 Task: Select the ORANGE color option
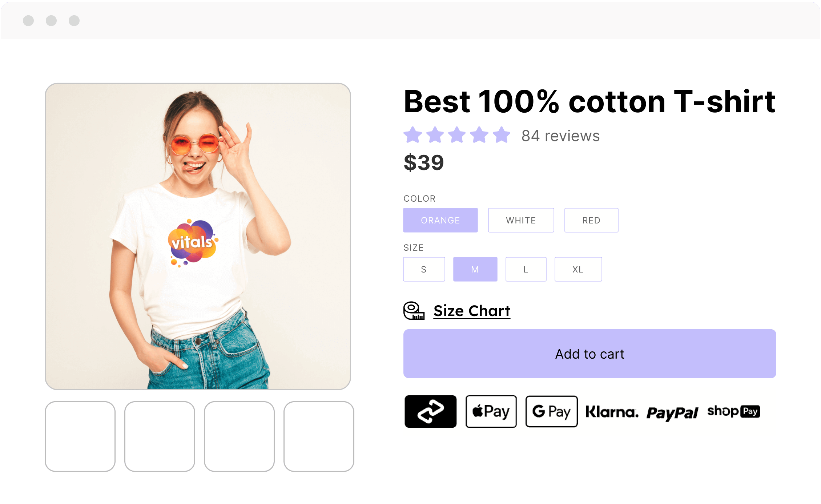(440, 220)
